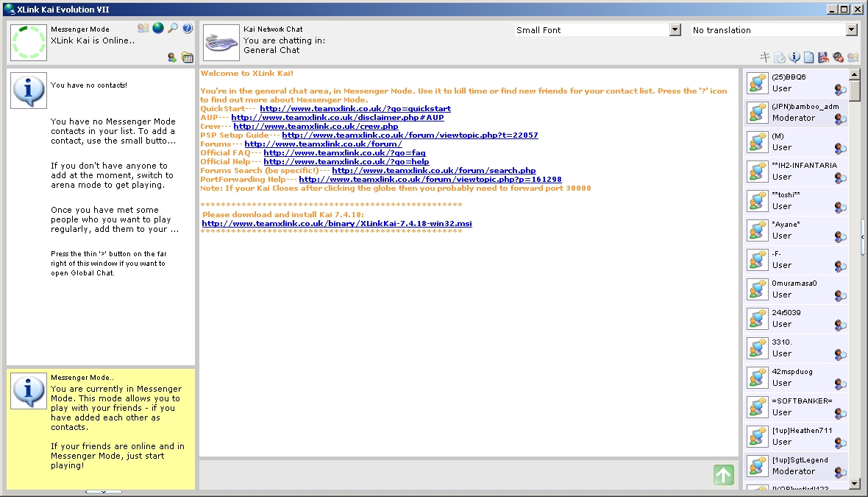
Task: Open the magnifying glass search icon
Action: pos(174,28)
